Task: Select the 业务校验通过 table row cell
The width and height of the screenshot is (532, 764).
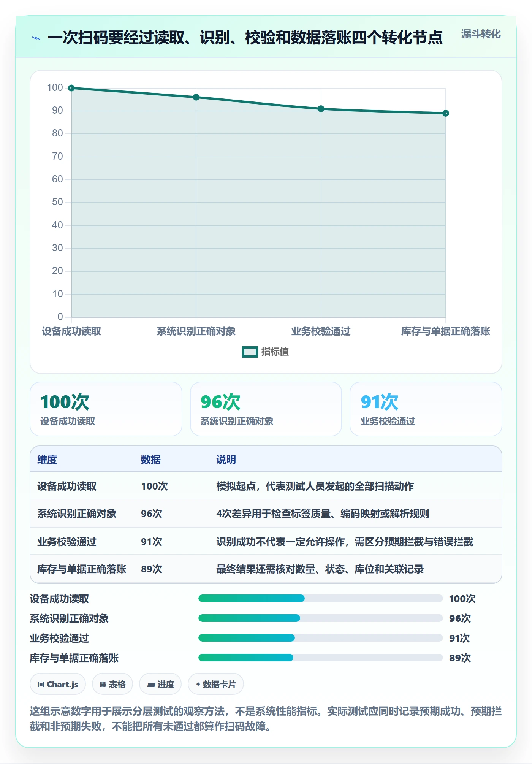Action: [x=67, y=542]
